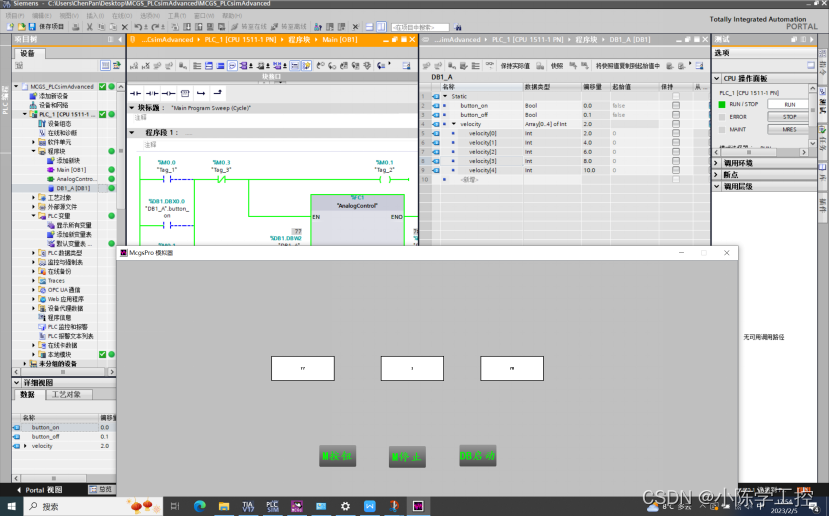This screenshot has height=517, width=830.
Task: Click the STOP button in CPU panel
Action: click(789, 117)
